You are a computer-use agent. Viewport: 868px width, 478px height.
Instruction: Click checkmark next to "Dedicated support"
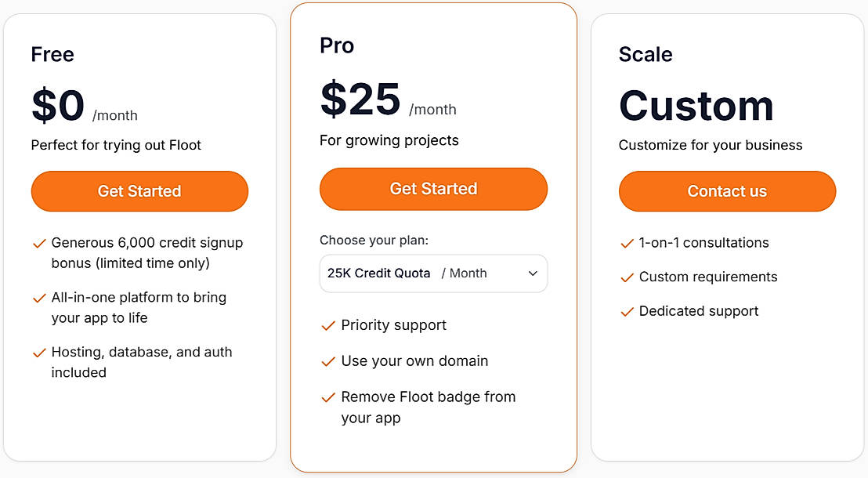click(x=627, y=311)
